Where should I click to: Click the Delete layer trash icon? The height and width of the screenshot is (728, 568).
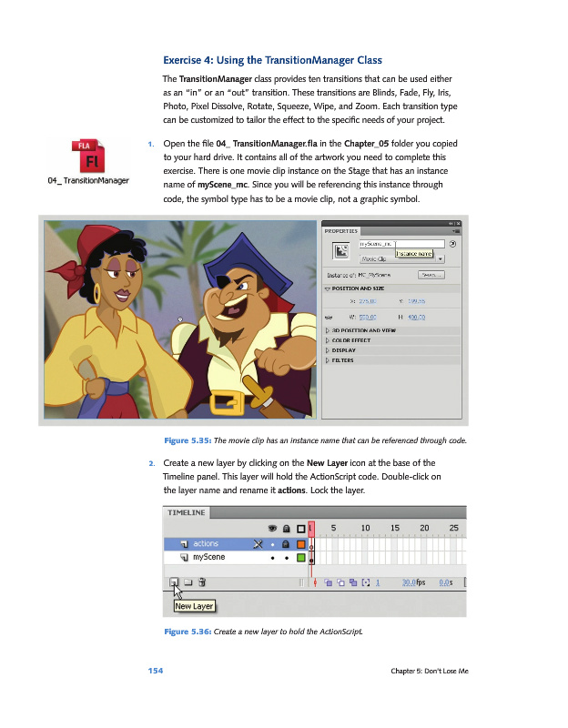pyautogui.click(x=202, y=581)
